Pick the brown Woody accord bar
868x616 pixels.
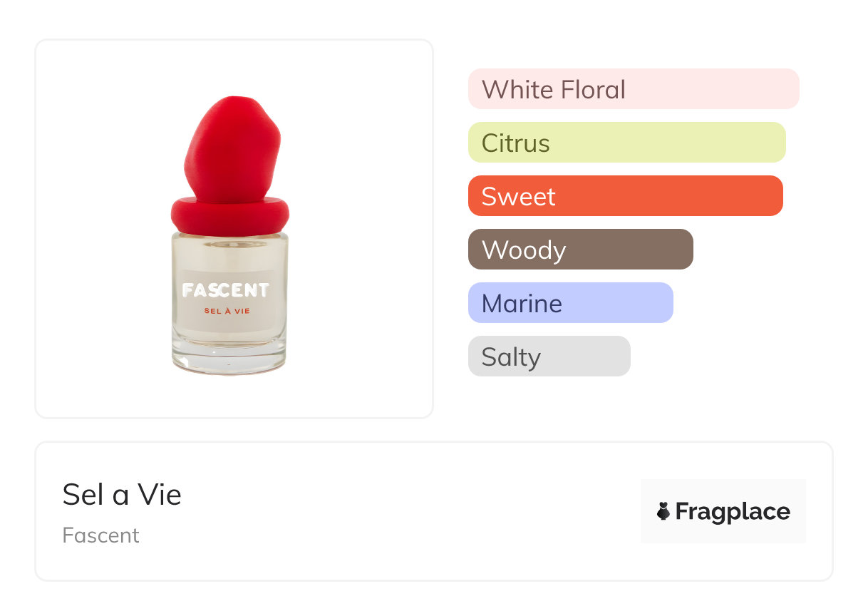pyautogui.click(x=580, y=250)
